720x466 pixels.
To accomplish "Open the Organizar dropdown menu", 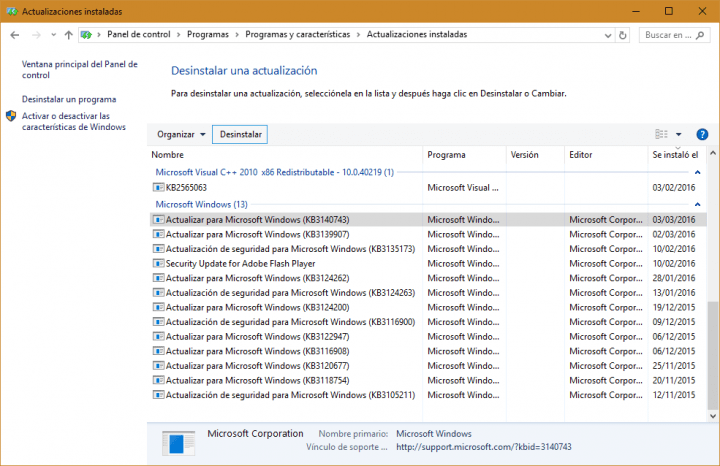I will pyautogui.click(x=181, y=134).
